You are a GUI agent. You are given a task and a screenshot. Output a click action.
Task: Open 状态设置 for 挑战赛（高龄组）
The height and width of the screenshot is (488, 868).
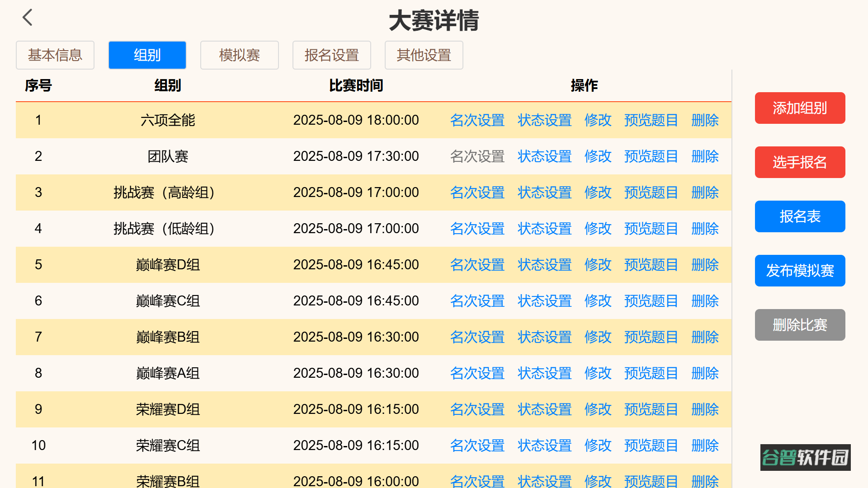(544, 192)
